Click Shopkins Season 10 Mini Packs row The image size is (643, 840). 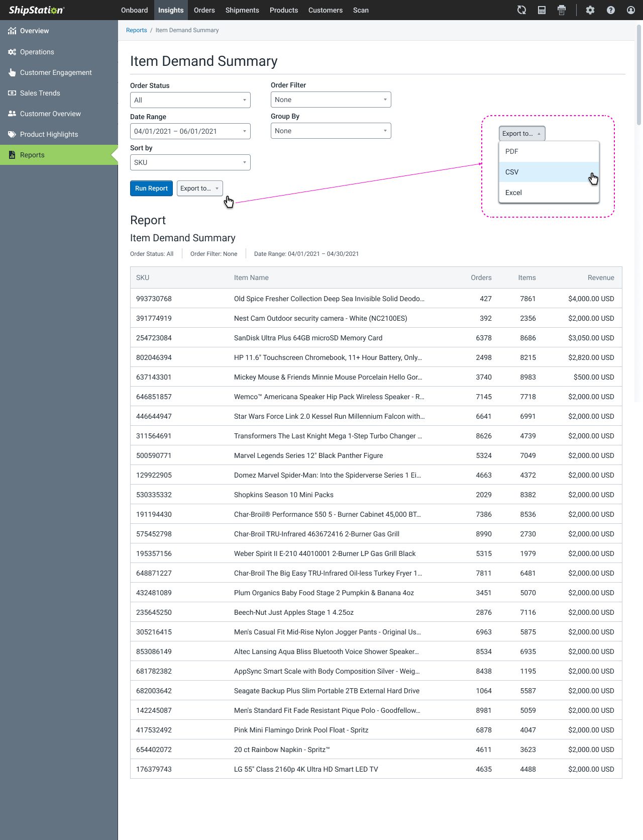click(x=376, y=495)
